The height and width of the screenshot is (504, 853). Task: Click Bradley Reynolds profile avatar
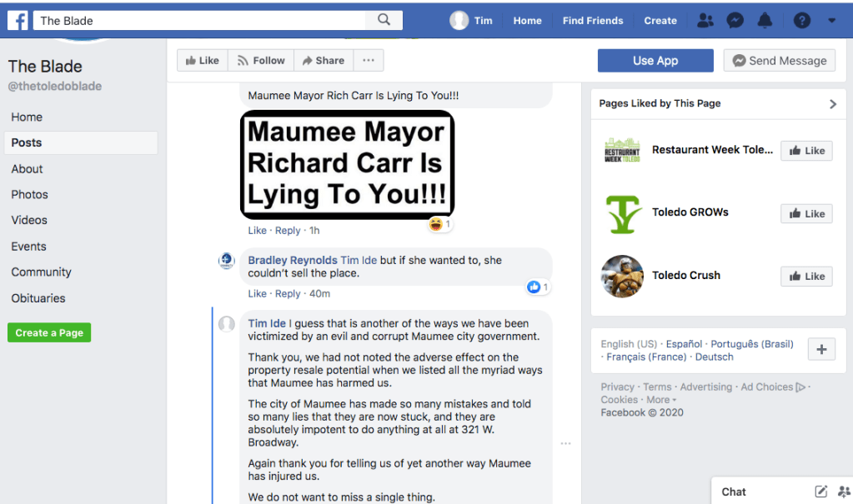pyautogui.click(x=227, y=261)
